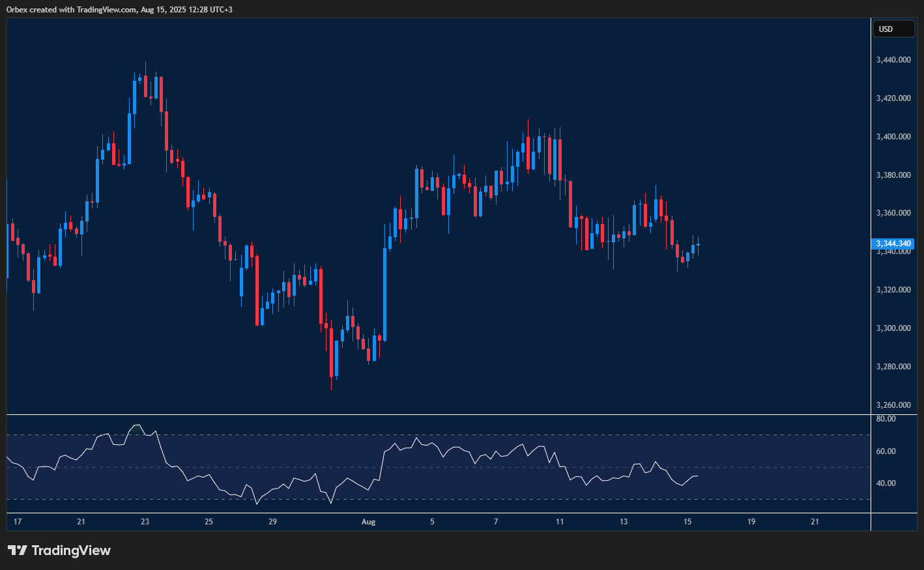
Task: Click the 3,440.000 price axis label
Action: (x=893, y=59)
